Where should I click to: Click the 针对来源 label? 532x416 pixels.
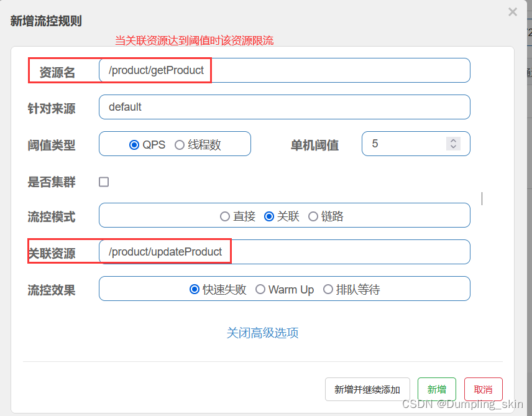coord(51,109)
